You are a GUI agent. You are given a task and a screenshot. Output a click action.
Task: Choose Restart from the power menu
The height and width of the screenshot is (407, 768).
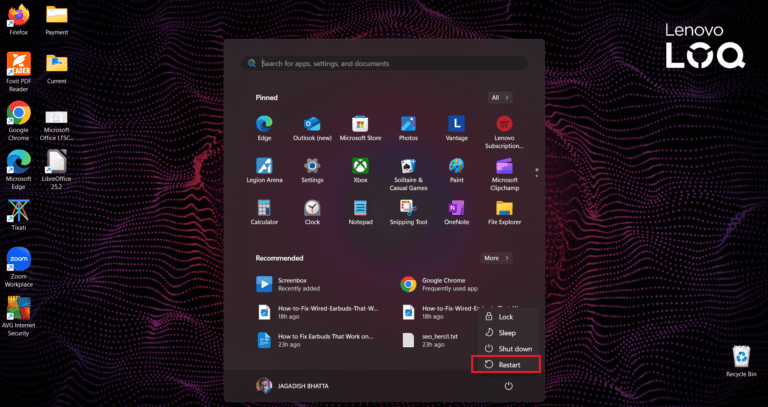[x=506, y=365]
